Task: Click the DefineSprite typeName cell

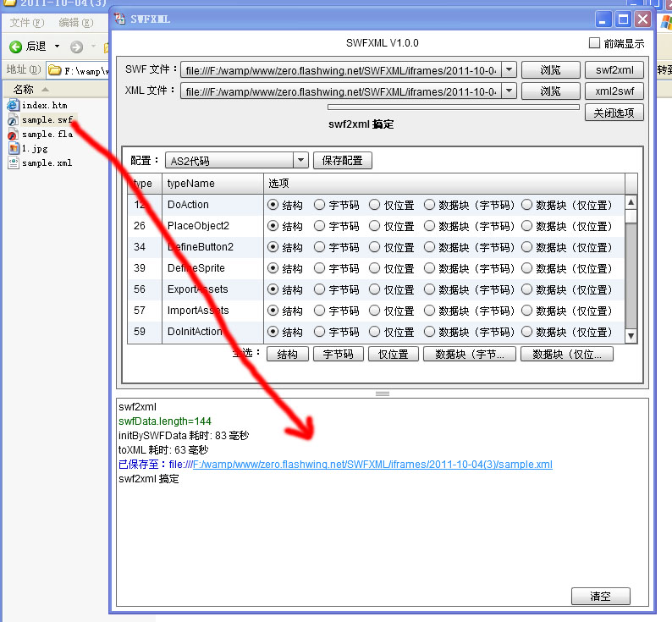Action: pos(212,268)
